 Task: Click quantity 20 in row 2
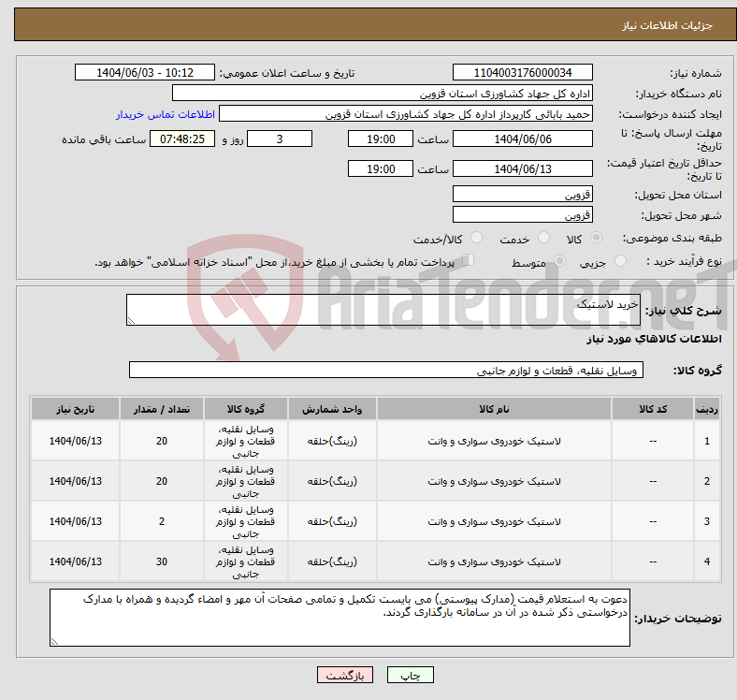point(162,481)
